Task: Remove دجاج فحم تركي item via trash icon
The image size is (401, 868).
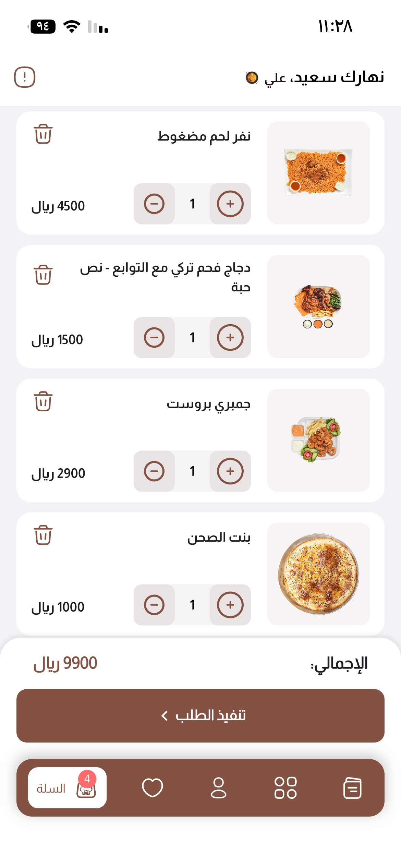Action: (x=43, y=275)
